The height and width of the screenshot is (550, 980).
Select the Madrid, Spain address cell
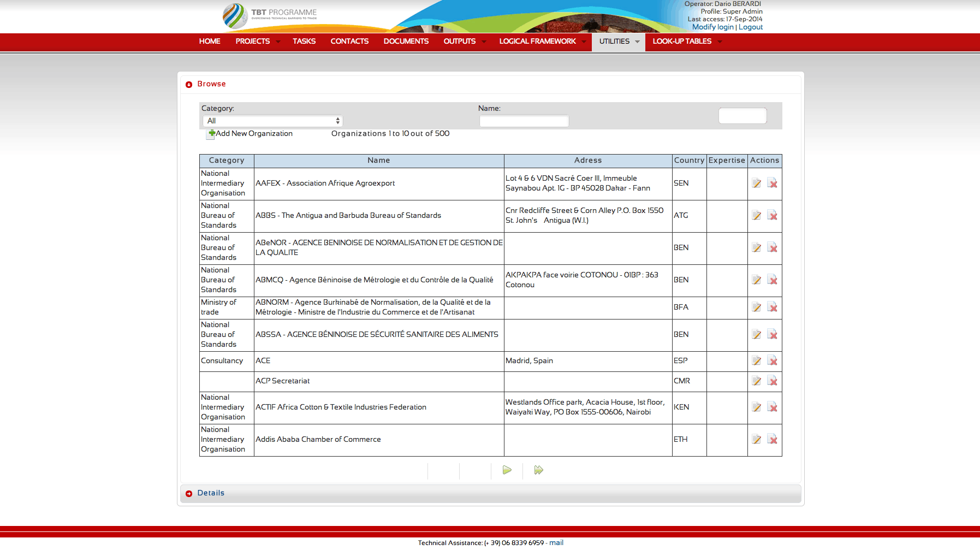point(588,361)
